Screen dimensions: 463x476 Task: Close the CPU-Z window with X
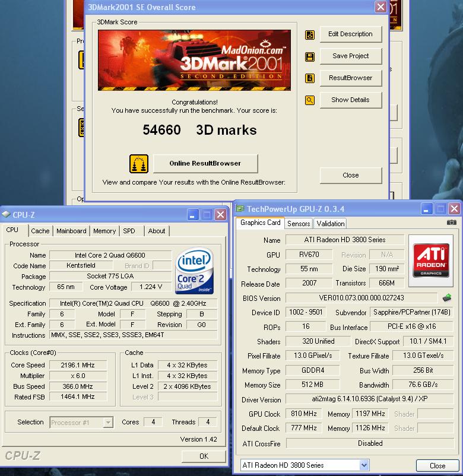pyautogui.click(x=221, y=215)
